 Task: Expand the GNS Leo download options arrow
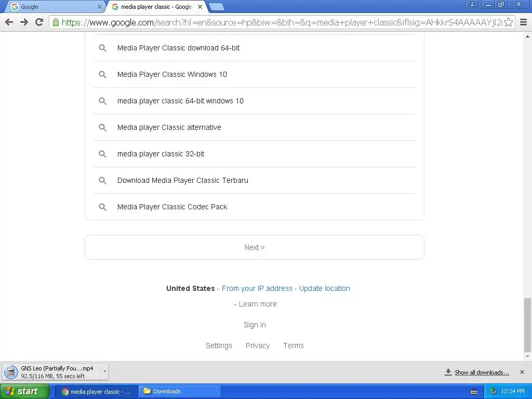(x=104, y=371)
